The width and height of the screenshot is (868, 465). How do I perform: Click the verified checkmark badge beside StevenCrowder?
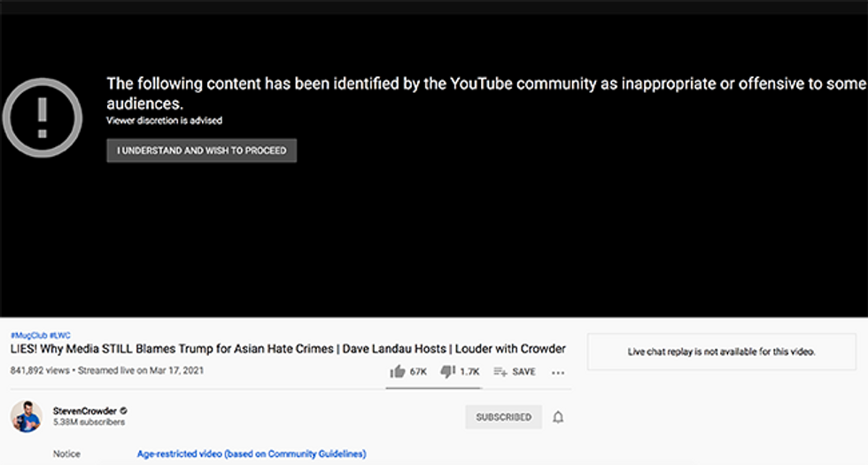click(123, 411)
